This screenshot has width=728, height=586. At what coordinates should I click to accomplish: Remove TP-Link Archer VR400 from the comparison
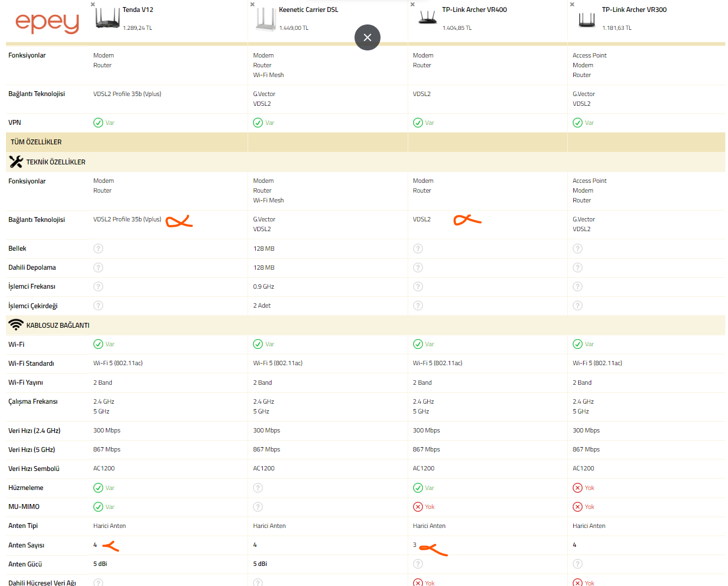click(413, 4)
